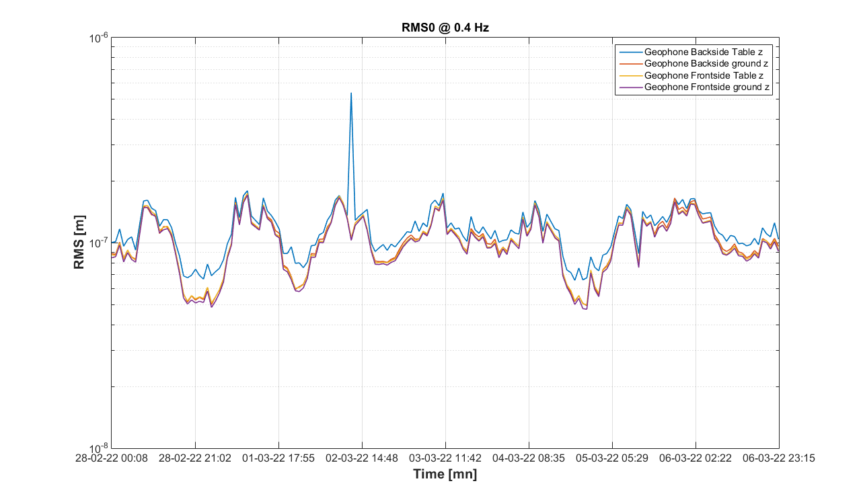
Task: Click the plot title 'RMS0 @ 0.4 Hz'
Action: point(445,28)
